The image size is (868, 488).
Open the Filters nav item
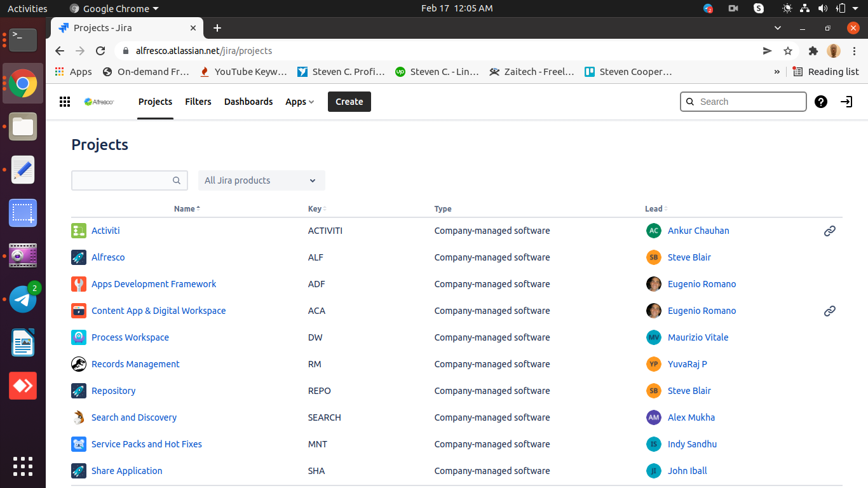[198, 102]
